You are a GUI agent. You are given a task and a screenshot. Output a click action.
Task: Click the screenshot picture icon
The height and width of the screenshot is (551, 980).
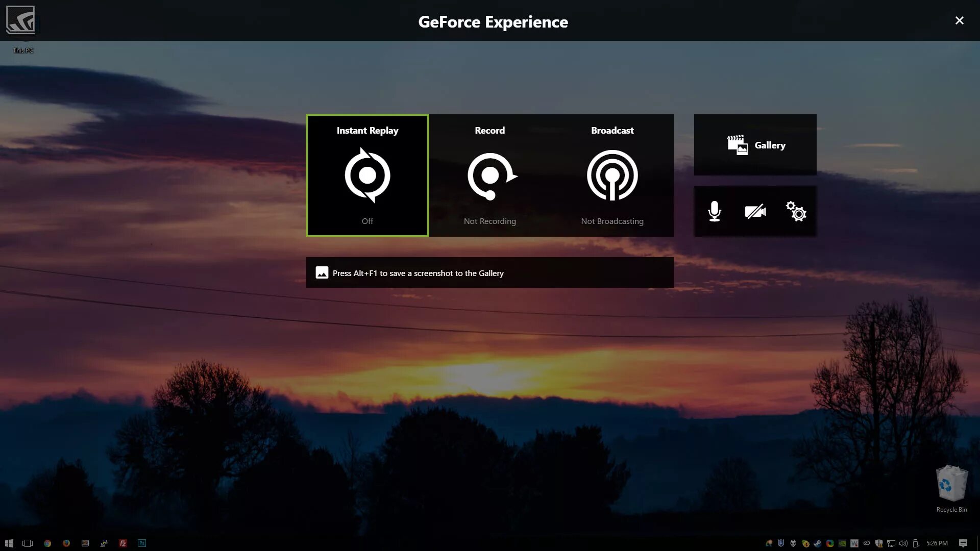pyautogui.click(x=322, y=272)
